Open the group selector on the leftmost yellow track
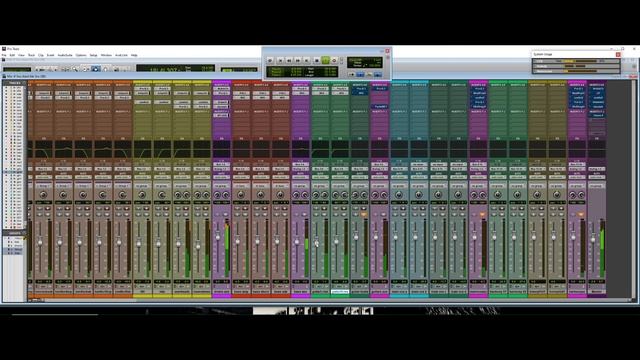The width and height of the screenshot is (640, 360). pos(142,186)
